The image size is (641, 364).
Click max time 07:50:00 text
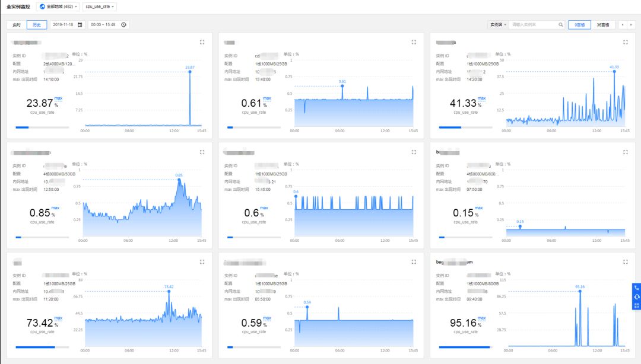pyautogui.click(x=475, y=189)
